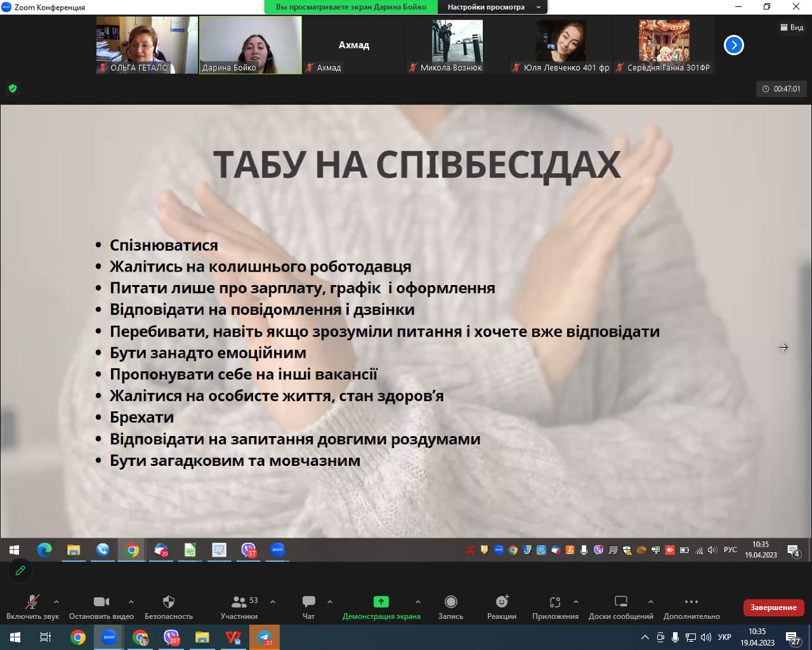Open the Чат speech bubble
812x650 pixels.
(309, 602)
